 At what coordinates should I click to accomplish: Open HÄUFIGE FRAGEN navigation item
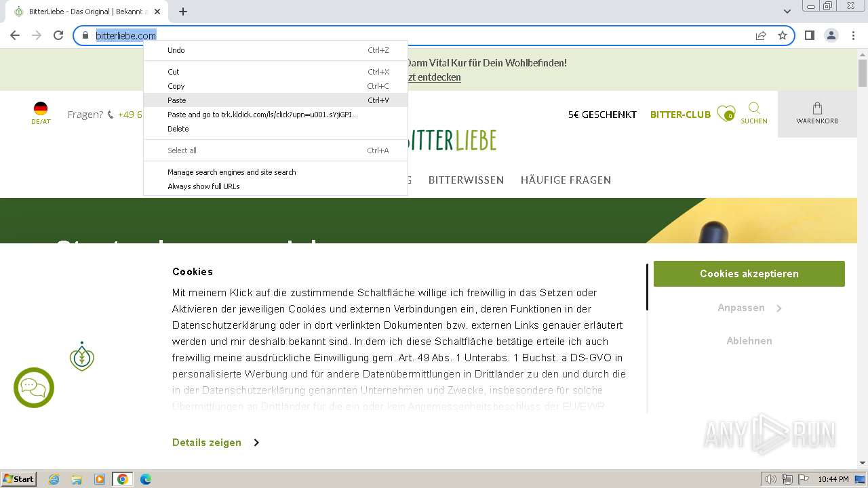click(566, 180)
